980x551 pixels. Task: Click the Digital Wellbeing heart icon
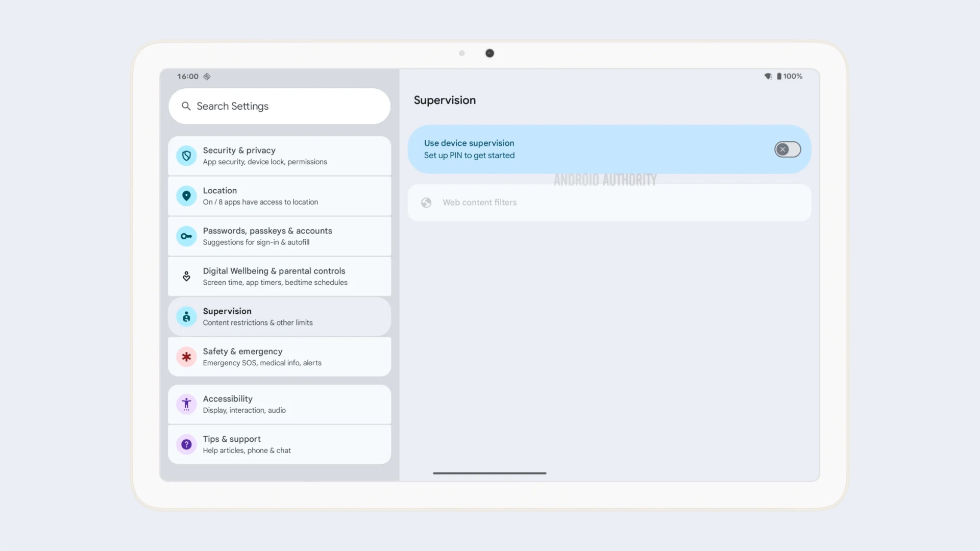tap(186, 277)
